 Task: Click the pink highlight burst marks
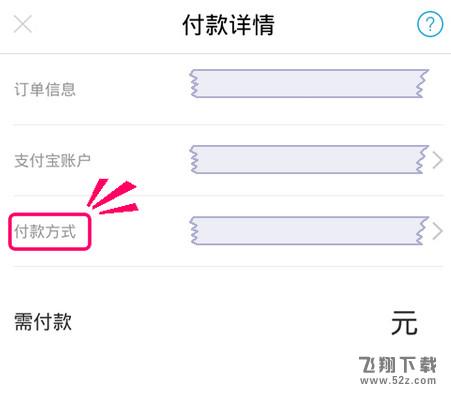pos(112,197)
